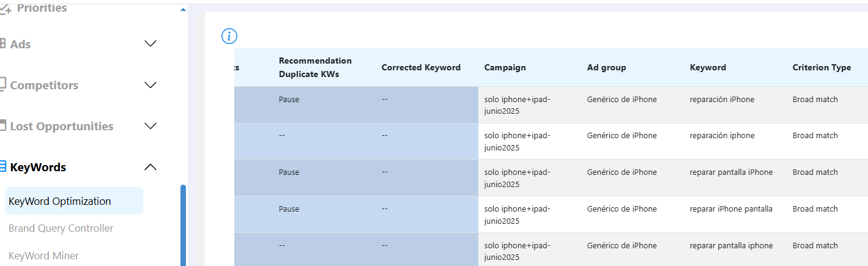Click the KeyWords list icon
This screenshot has height=266, width=868.
coord(3,166)
